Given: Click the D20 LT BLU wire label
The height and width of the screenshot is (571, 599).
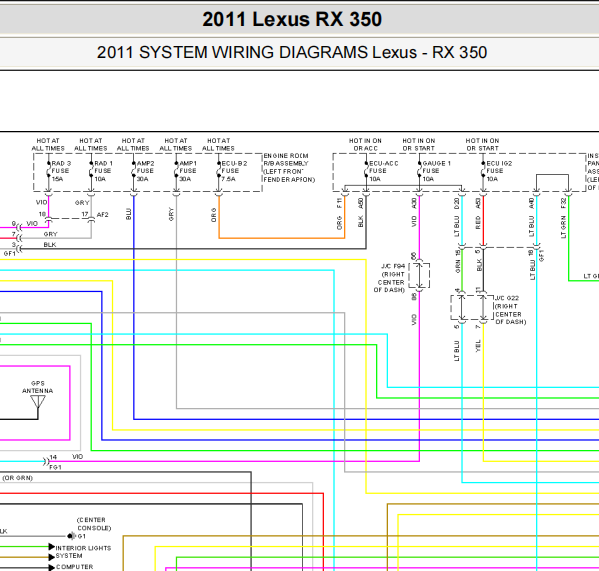Looking at the screenshot, I should tap(457, 217).
